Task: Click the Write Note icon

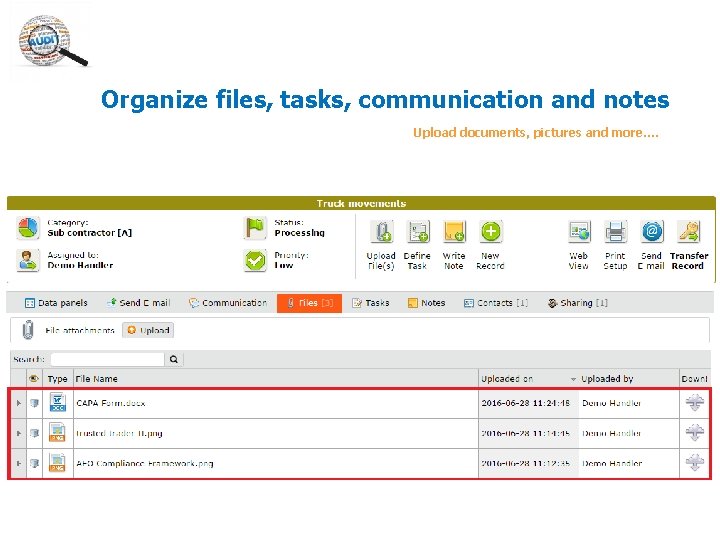Action: point(454,231)
